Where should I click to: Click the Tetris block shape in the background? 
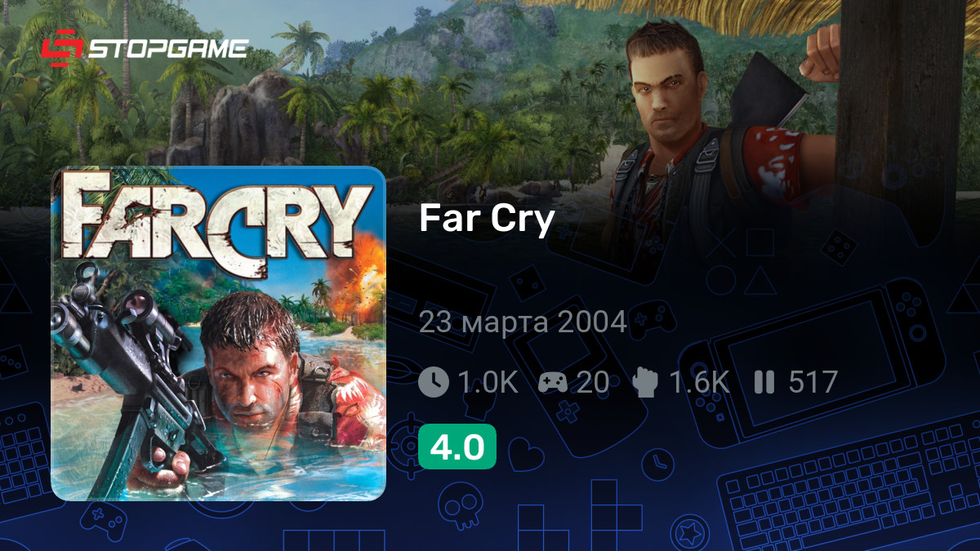coord(605,504)
